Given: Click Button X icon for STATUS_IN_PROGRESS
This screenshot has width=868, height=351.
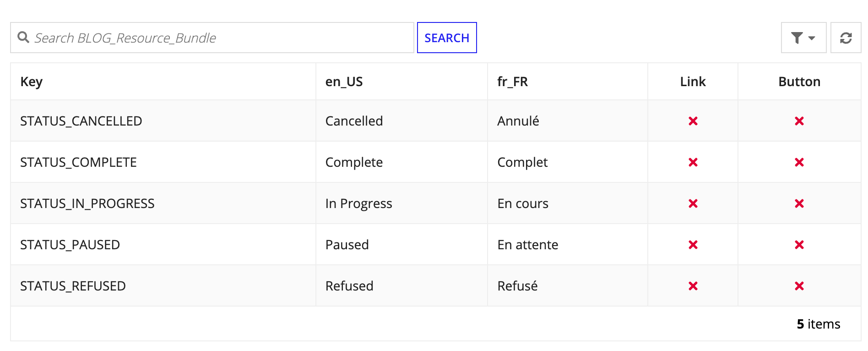Looking at the screenshot, I should 799,203.
